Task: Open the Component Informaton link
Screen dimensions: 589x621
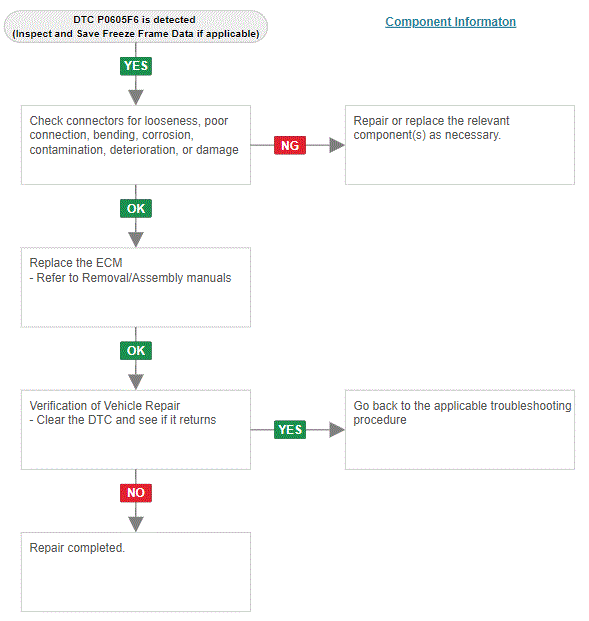Action: (x=450, y=22)
